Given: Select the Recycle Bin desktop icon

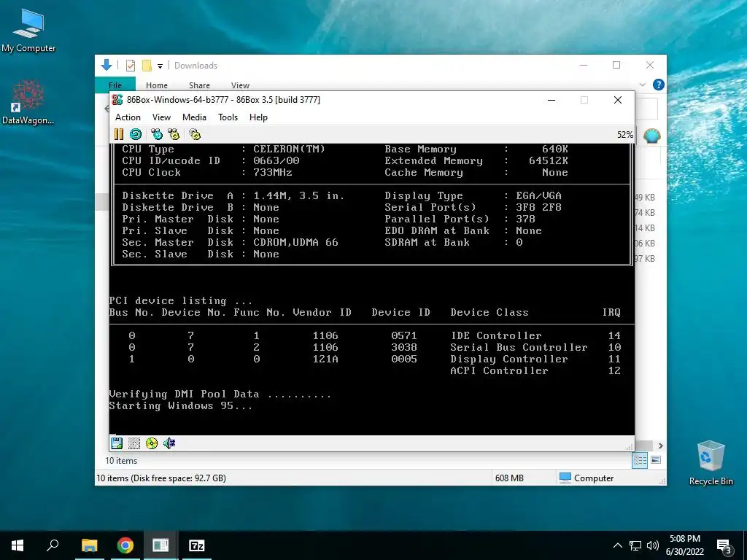Looking at the screenshot, I should pyautogui.click(x=711, y=463).
